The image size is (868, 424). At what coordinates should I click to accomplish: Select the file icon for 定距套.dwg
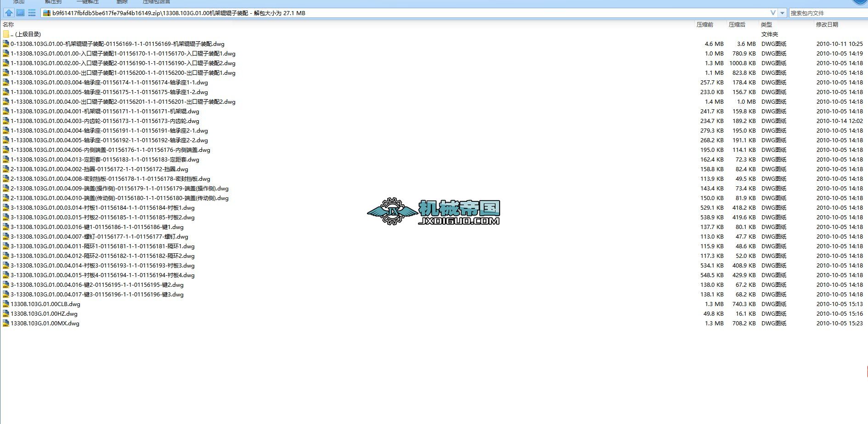pos(6,160)
